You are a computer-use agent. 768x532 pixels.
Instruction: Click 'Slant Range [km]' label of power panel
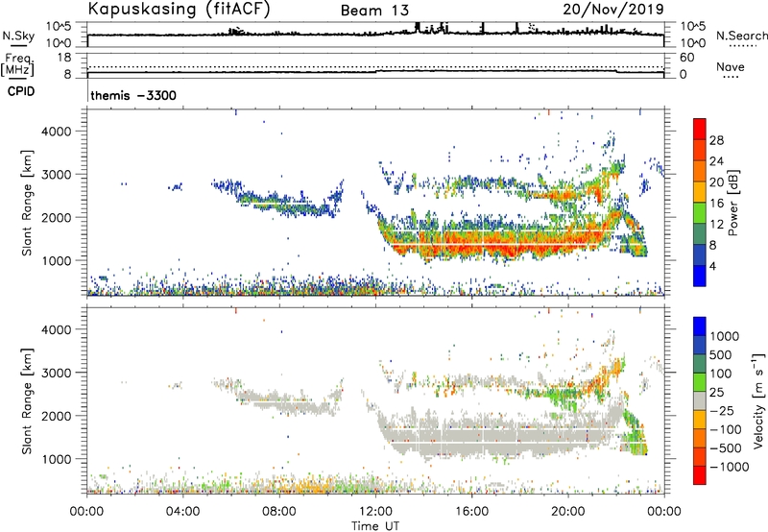(x=27, y=204)
